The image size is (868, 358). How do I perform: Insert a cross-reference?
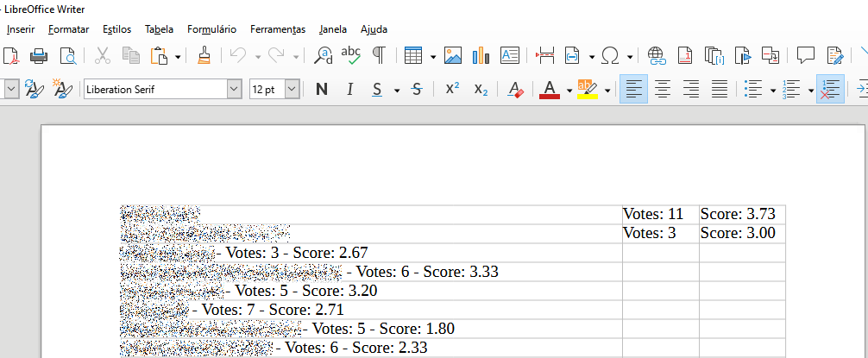click(x=771, y=55)
